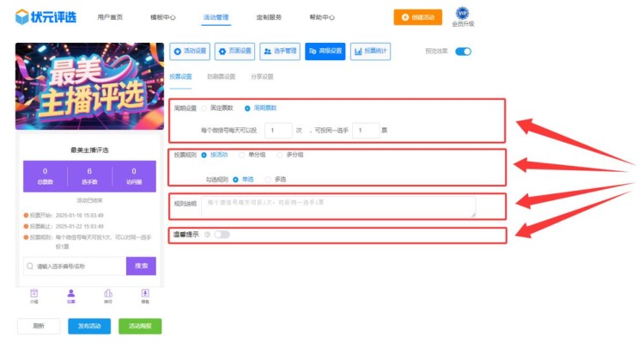Switch to the 防刷票设置 tab
Image resolution: width=644 pixels, height=355 pixels.
tap(221, 77)
